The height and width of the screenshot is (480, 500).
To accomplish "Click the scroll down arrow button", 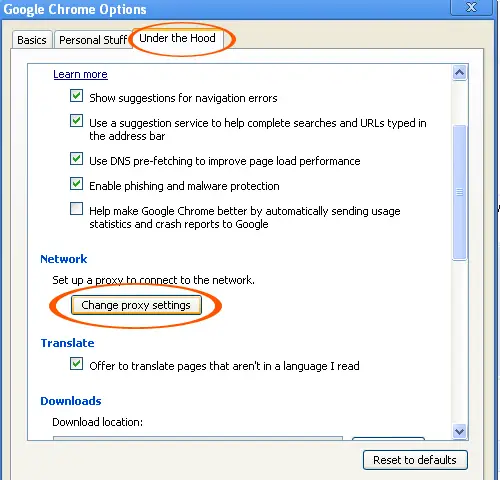I will click(460, 432).
